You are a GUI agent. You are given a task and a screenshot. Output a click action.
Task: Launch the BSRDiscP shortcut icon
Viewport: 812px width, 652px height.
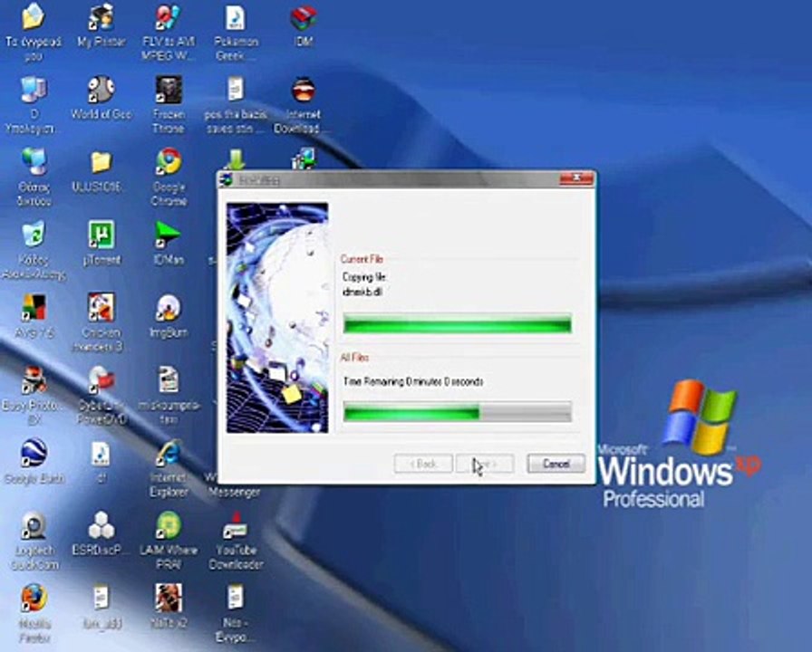[101, 525]
